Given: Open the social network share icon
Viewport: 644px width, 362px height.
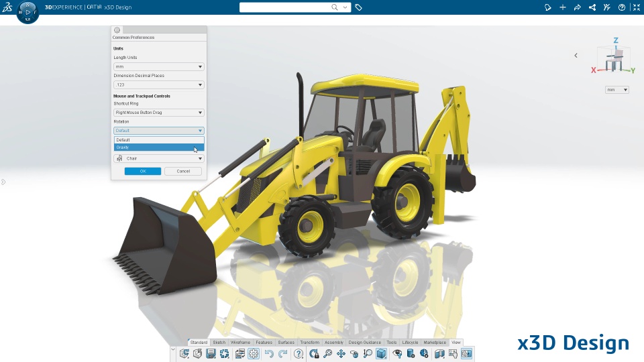Looking at the screenshot, I should pyautogui.click(x=592, y=7).
